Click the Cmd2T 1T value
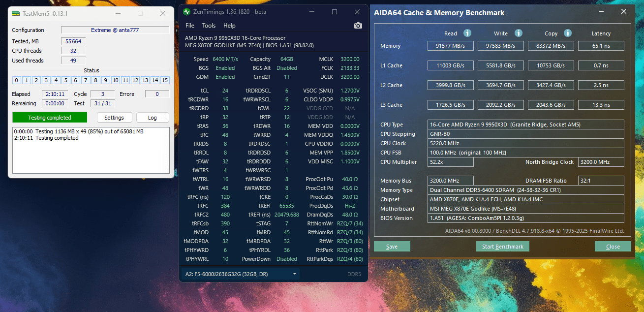Viewport: 644px width, 312px height. pyautogui.click(x=287, y=77)
